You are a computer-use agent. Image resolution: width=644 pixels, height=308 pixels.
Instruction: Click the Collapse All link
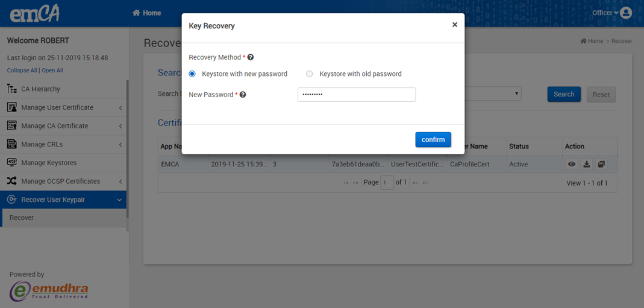[22, 71]
